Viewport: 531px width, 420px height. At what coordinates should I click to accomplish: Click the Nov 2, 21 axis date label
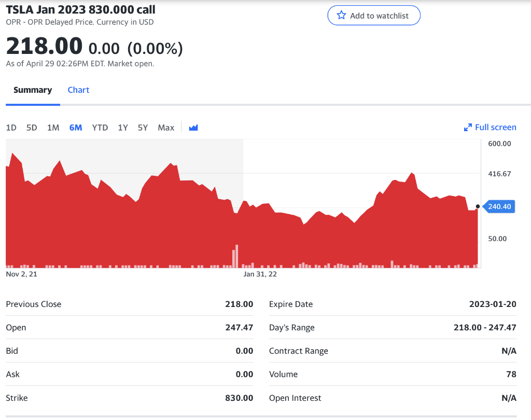pos(21,274)
